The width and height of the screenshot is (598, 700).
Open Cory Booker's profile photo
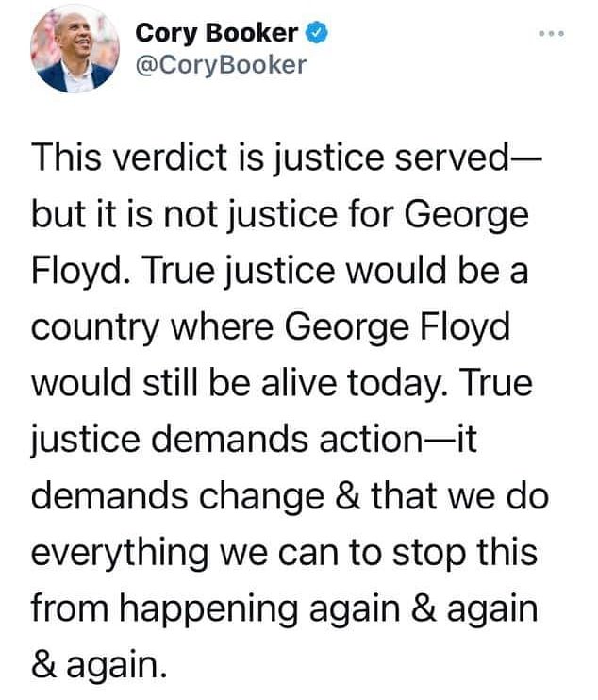click(74, 52)
